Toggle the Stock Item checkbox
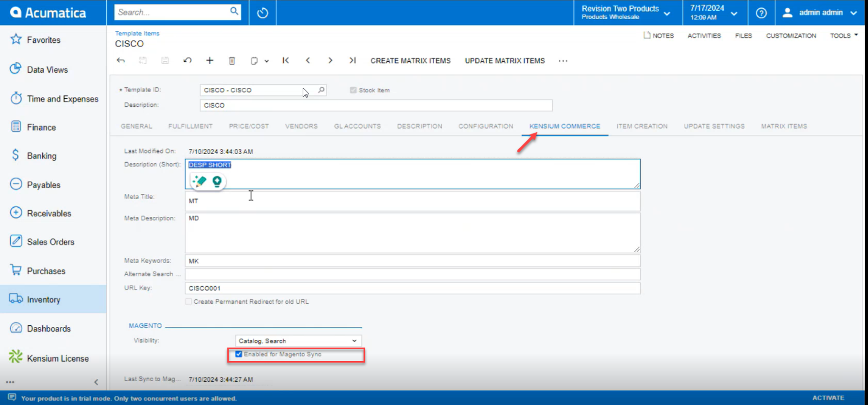The width and height of the screenshot is (868, 405). click(353, 90)
